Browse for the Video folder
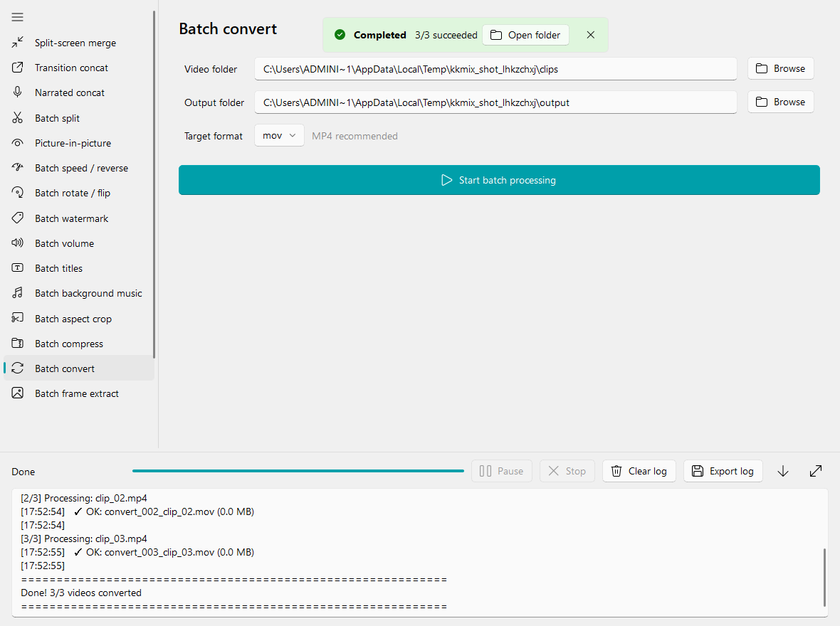The image size is (840, 626). point(780,68)
